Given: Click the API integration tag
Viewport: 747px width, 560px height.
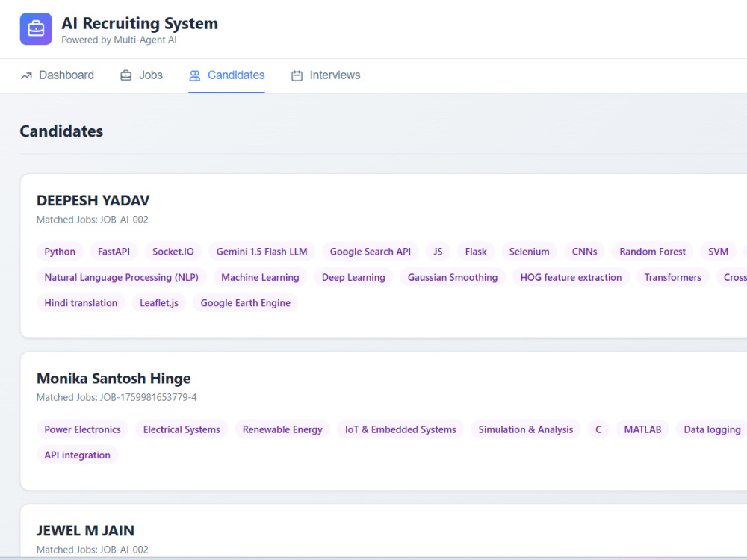Looking at the screenshot, I should (x=77, y=455).
